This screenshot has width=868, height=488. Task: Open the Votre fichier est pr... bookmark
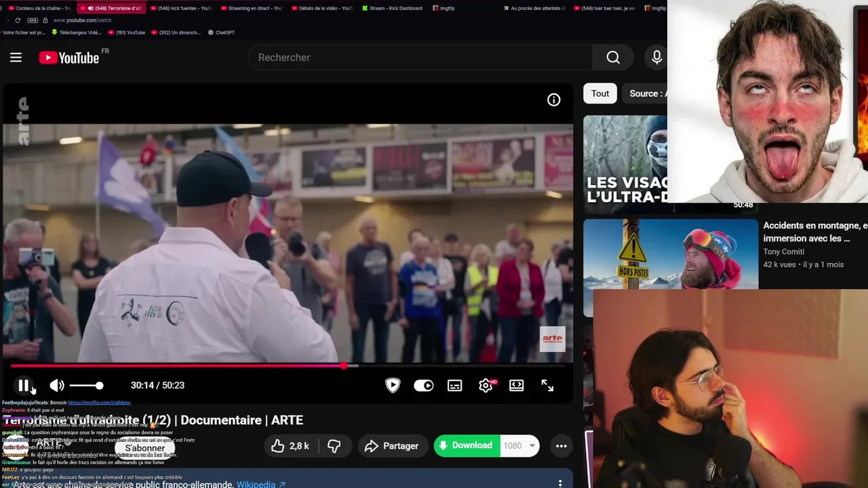pos(23,33)
